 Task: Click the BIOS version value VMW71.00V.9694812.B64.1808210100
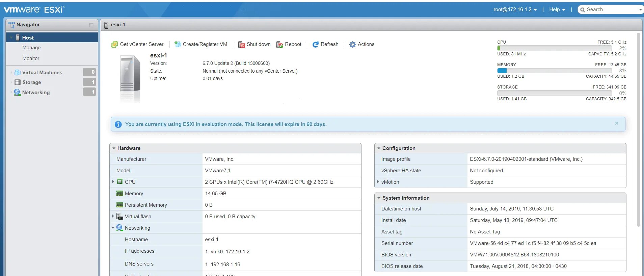point(514,255)
